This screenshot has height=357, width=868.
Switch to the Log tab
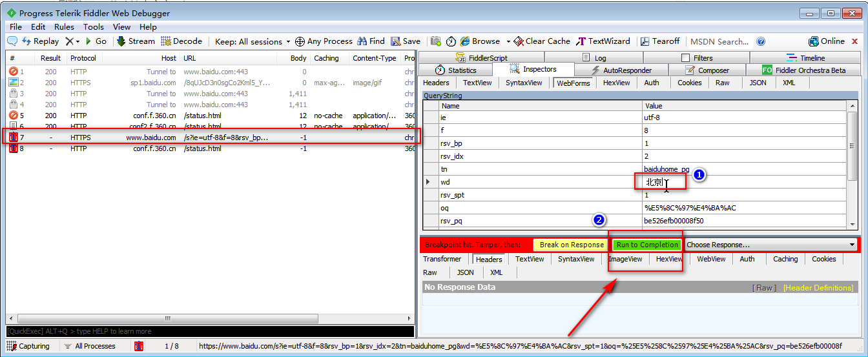594,57
